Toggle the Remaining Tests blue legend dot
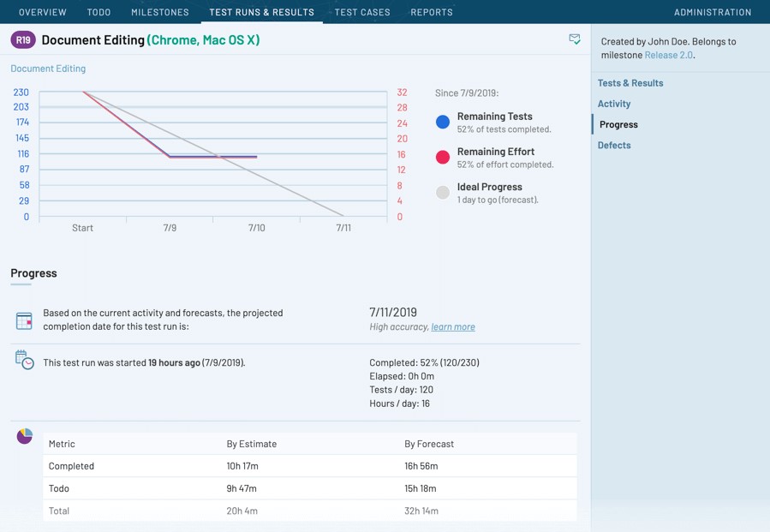Image resolution: width=770 pixels, height=532 pixels. tap(443, 122)
